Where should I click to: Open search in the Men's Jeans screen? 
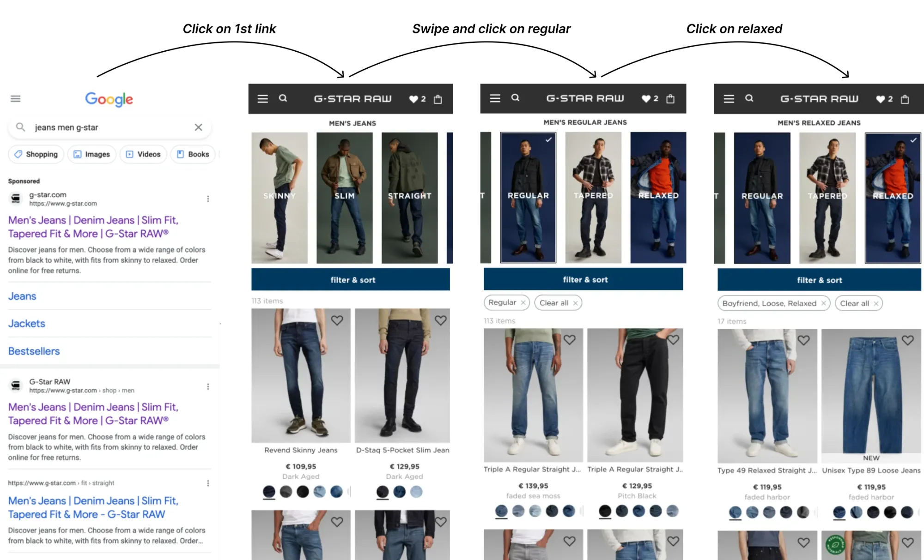click(283, 98)
